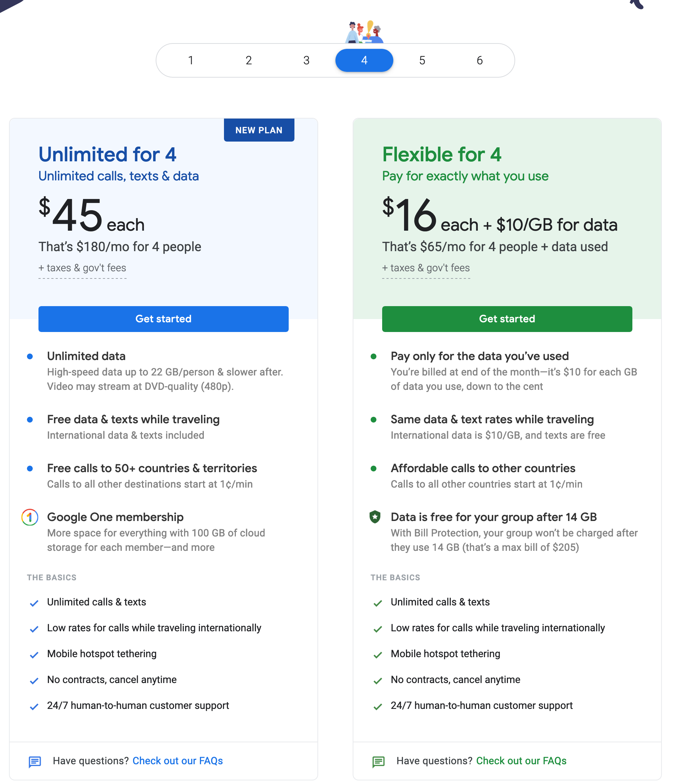Expand taxes and gov't fees details on Flexible plan

425,268
